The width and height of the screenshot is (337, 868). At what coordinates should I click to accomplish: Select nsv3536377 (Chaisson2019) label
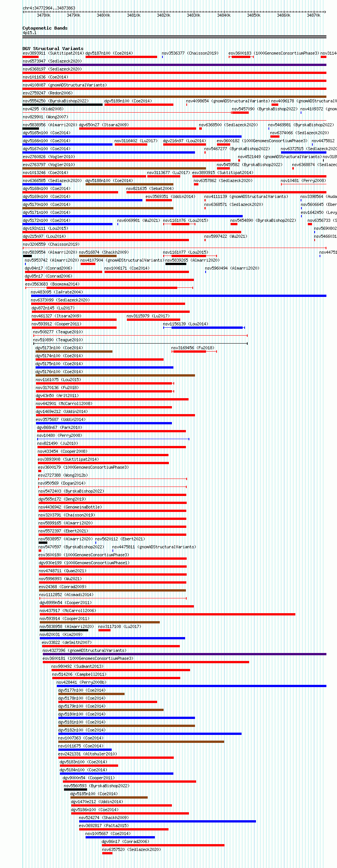pos(190,53)
